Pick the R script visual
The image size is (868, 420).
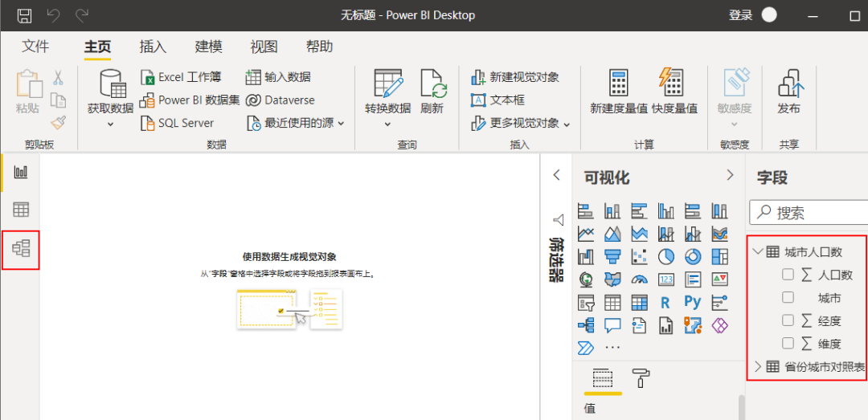tap(666, 302)
